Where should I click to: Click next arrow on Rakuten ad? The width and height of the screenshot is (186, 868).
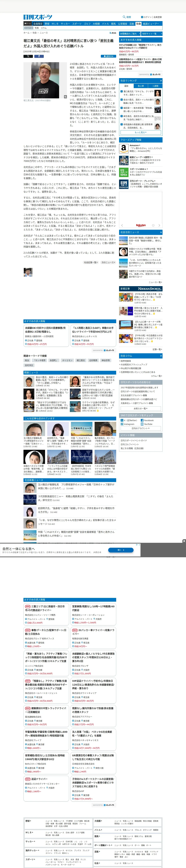point(159,225)
